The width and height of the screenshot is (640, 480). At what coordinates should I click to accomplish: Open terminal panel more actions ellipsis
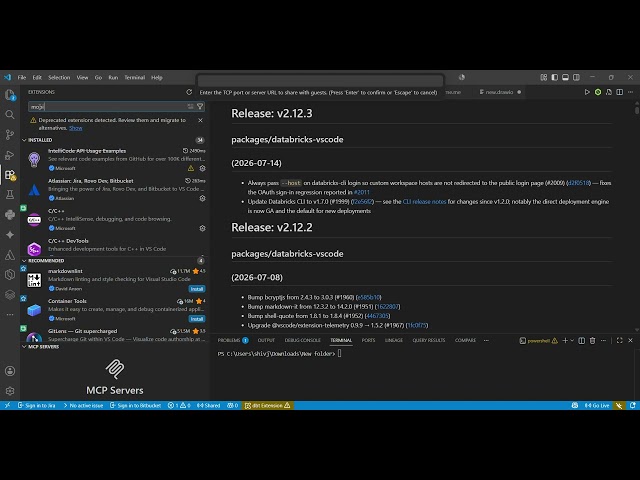point(603,340)
